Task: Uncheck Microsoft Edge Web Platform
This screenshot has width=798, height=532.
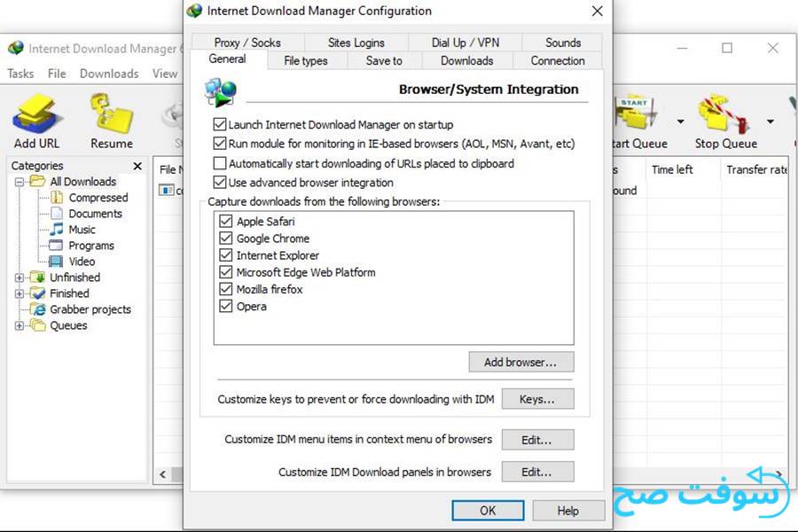Action: pos(225,272)
